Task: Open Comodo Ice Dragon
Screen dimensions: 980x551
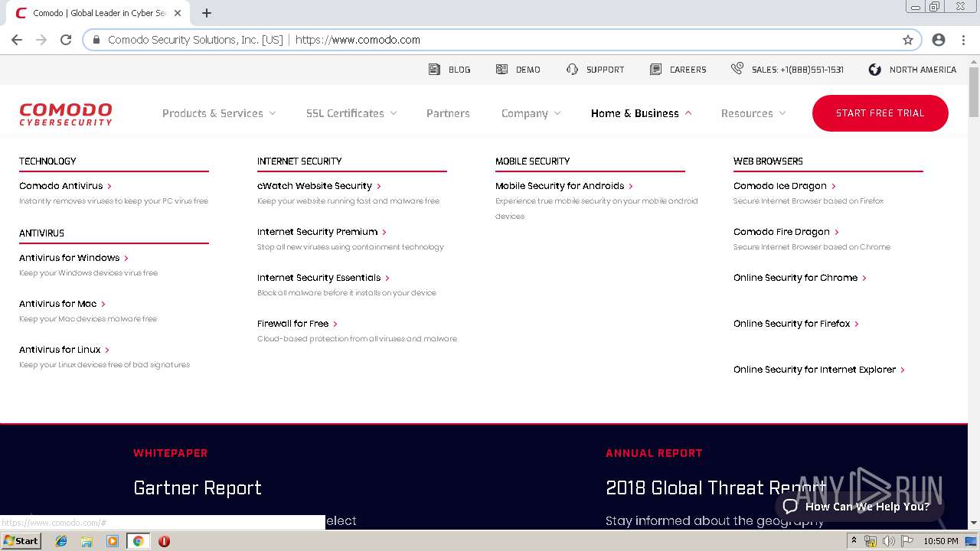Action: point(784,186)
